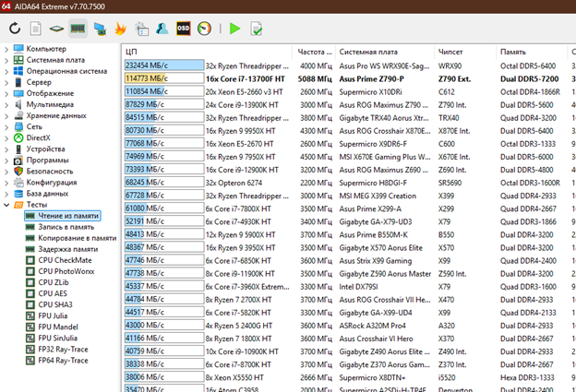Image resolution: width=576 pixels, height=392 pixels.
Task: Open the Report page icon
Action: point(36,29)
